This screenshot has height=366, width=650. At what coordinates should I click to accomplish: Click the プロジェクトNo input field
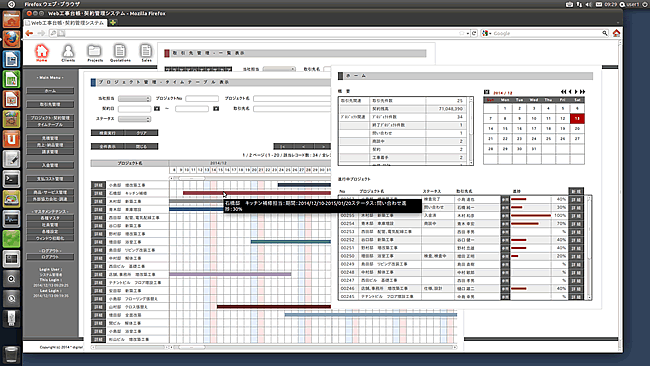tap(202, 99)
